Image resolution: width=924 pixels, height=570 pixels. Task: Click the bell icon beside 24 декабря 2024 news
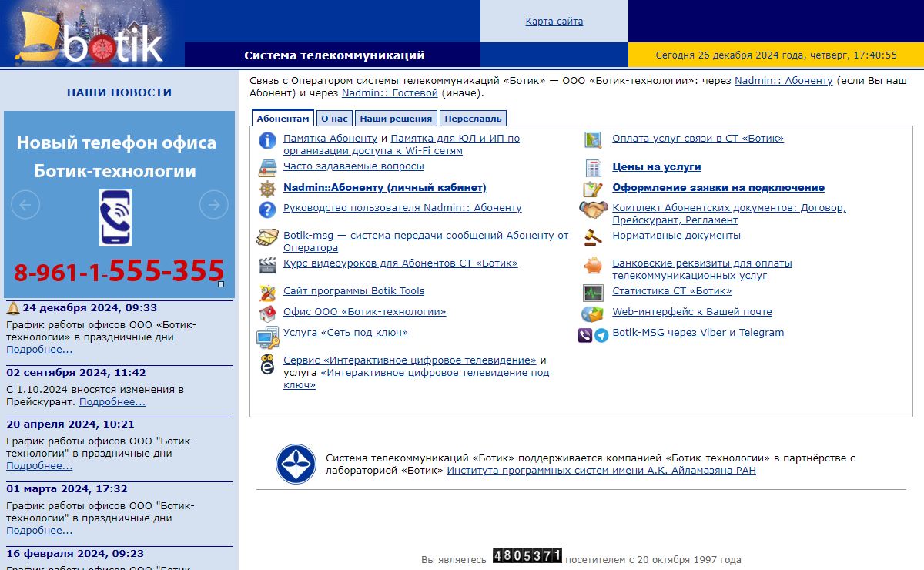pyautogui.click(x=13, y=308)
